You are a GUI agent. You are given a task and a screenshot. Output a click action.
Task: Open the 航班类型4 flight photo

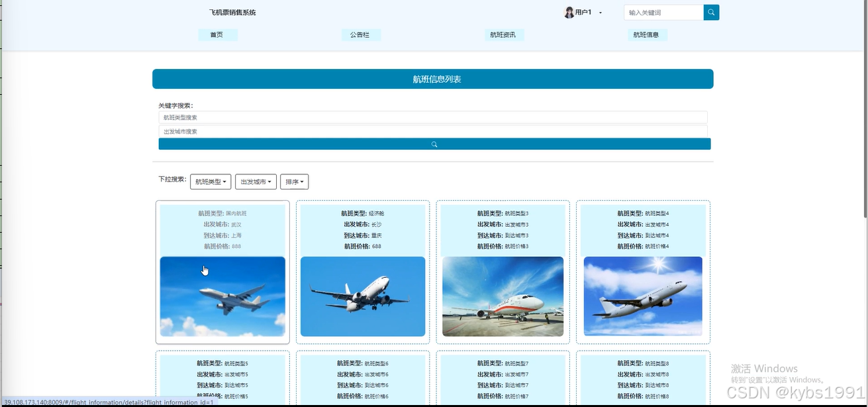pyautogui.click(x=643, y=296)
